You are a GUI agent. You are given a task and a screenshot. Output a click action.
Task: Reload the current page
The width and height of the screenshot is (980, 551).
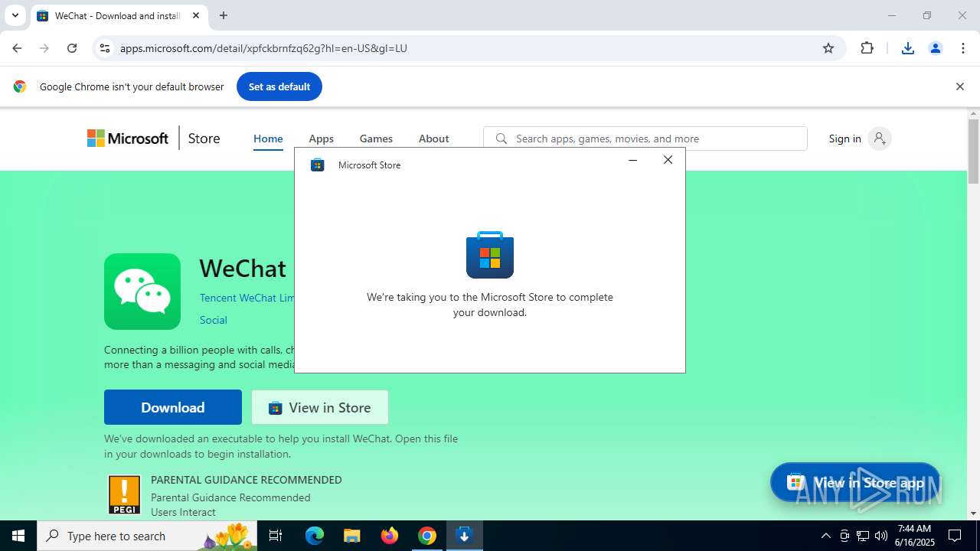pos(72,48)
